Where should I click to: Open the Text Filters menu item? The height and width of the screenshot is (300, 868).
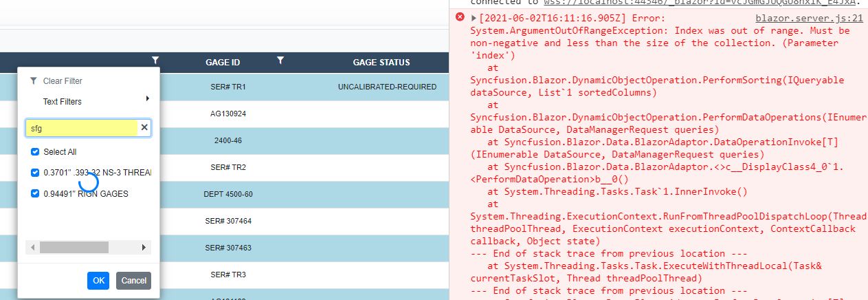(x=63, y=102)
